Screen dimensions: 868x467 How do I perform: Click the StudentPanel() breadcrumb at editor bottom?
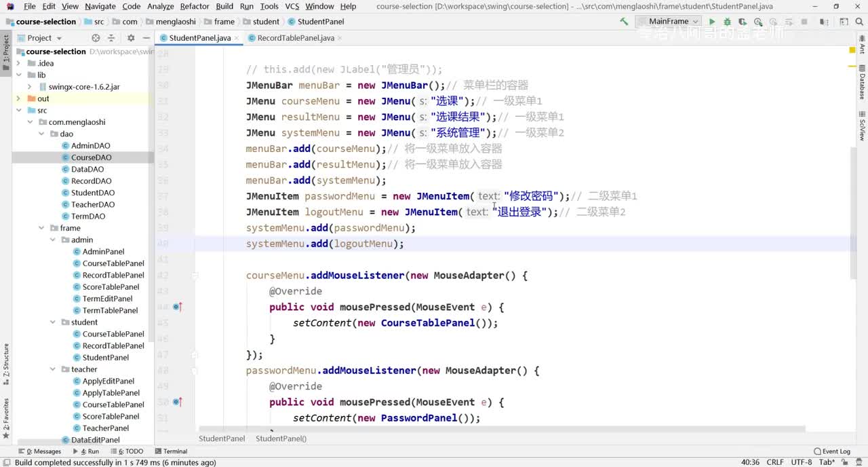point(281,438)
